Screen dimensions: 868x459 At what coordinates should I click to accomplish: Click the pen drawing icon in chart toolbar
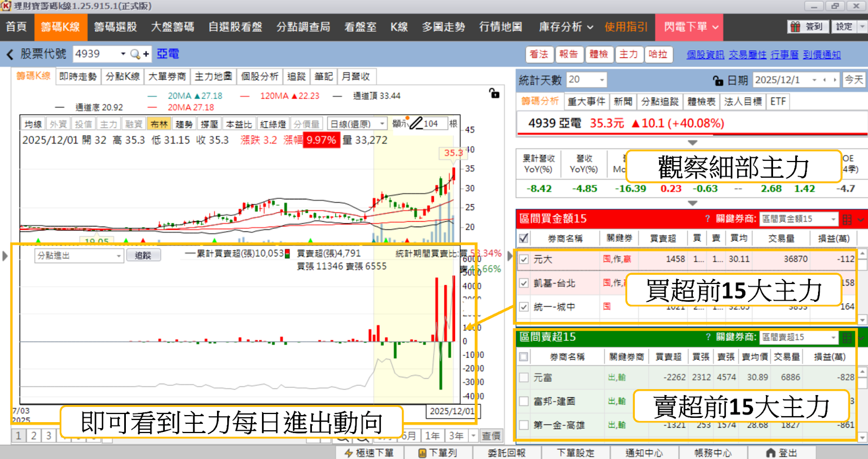click(416, 124)
